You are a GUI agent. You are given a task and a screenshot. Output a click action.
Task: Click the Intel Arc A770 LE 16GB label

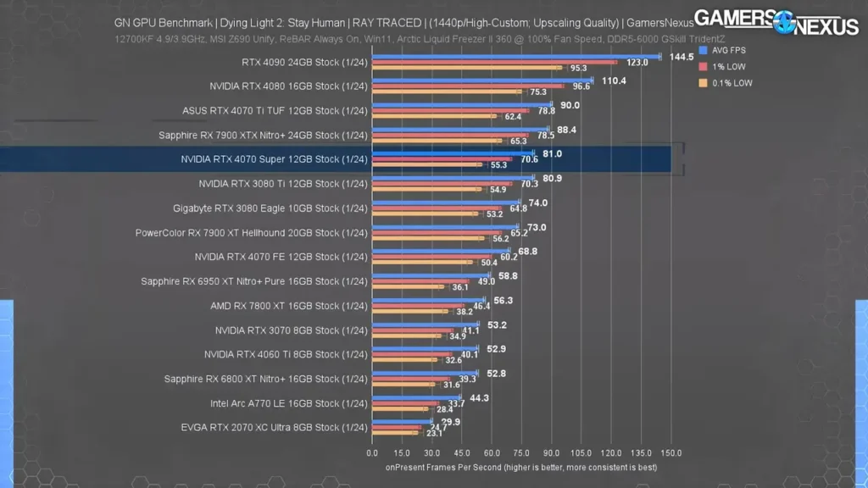289,403
